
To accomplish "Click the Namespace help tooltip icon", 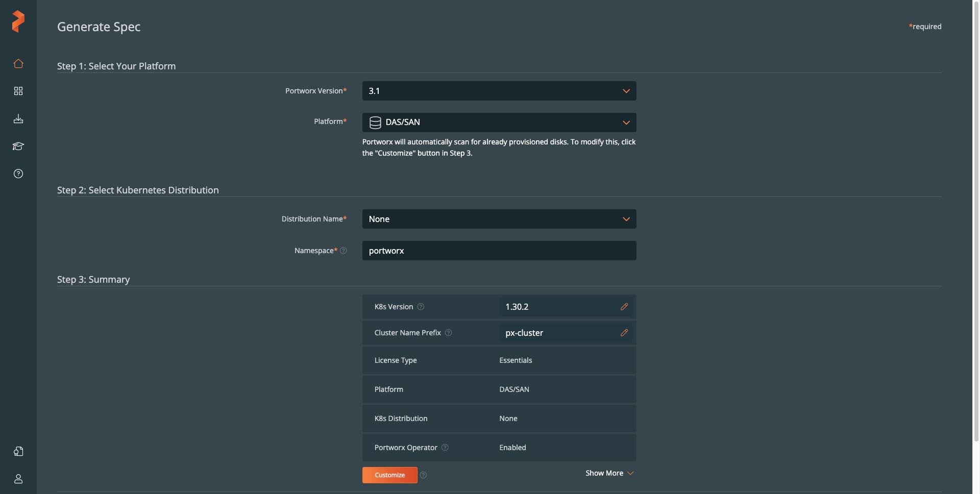I will [x=344, y=251].
